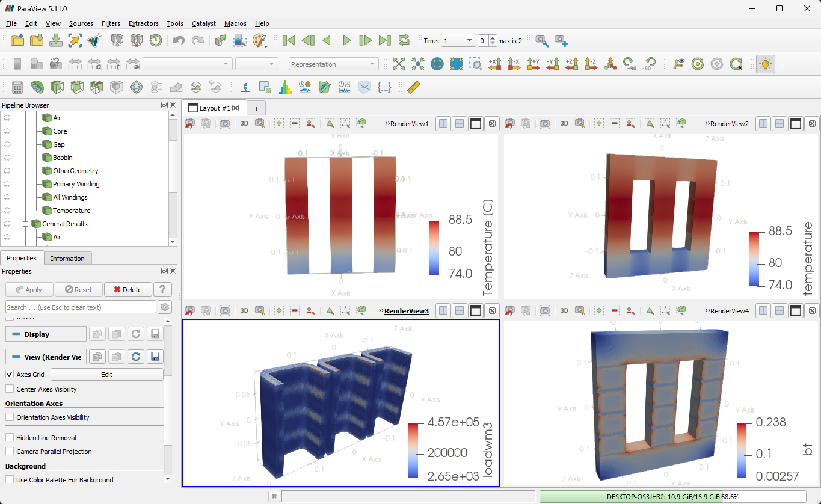This screenshot has height=504, width=821.
Task: Check Use Color Palette For Background
Action: (10, 480)
